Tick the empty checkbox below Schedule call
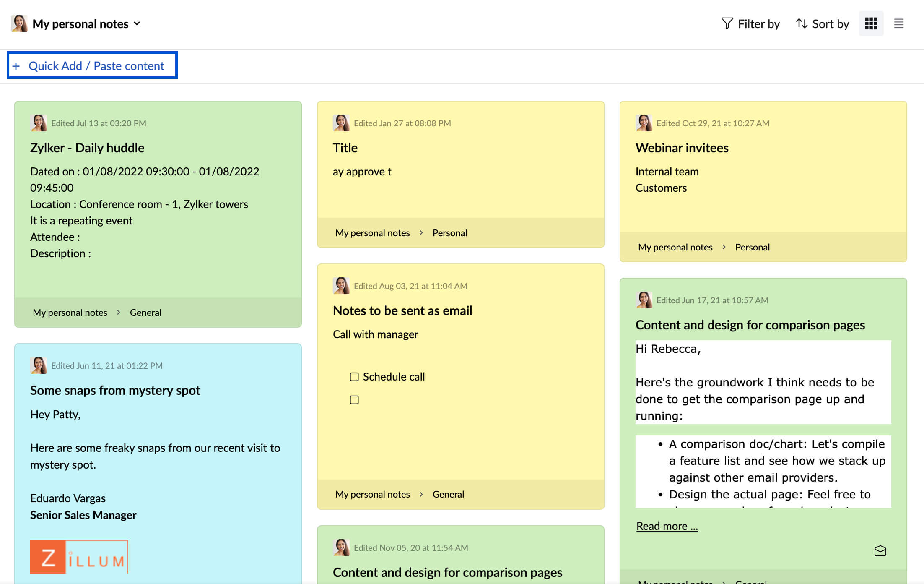Viewport: 924px width, 584px height. pos(354,400)
